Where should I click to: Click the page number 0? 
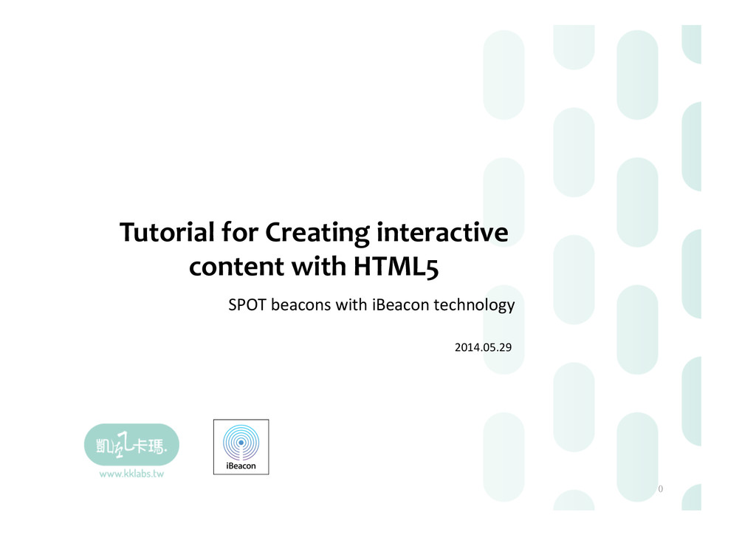coord(659,489)
